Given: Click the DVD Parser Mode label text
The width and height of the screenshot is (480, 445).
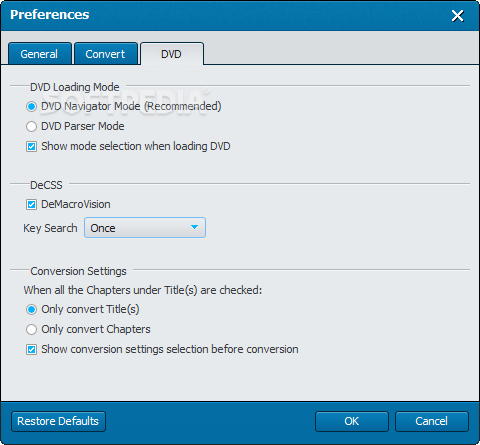Looking at the screenshot, I should [83, 127].
